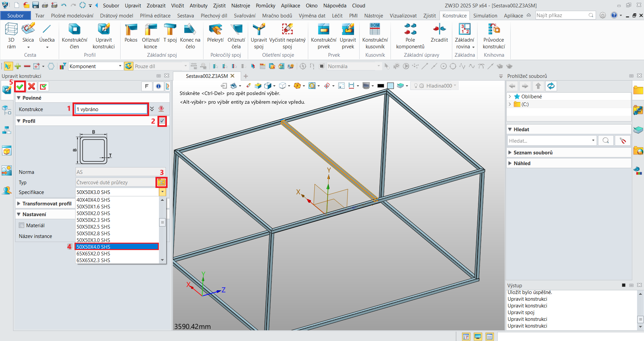Open the Nástroje menu in title bar
Screen dimensions: 644x341
click(240, 5)
